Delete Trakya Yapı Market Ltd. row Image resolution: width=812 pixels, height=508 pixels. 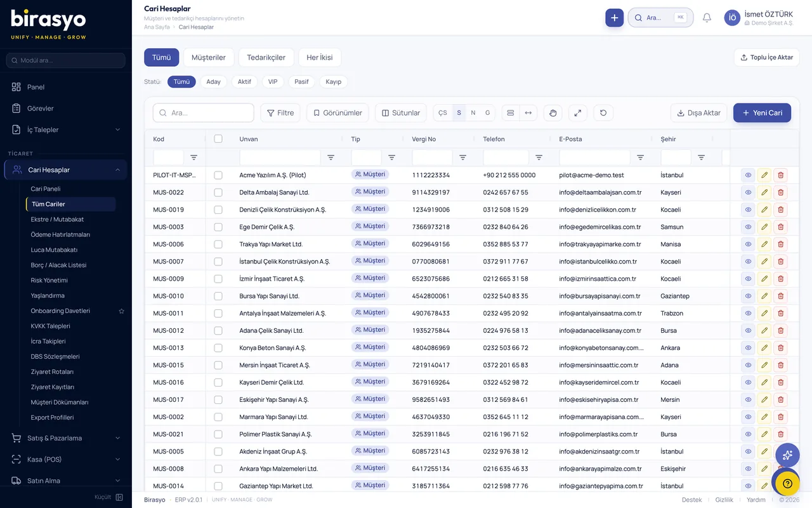pyautogui.click(x=780, y=244)
